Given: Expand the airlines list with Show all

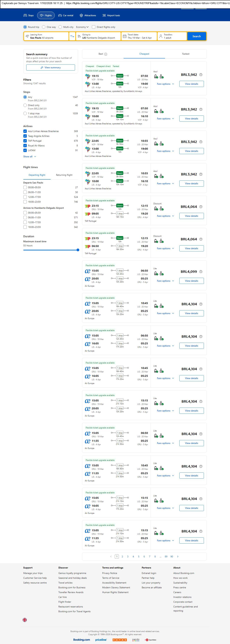Looking at the screenshot, I should pyautogui.click(x=29, y=156).
